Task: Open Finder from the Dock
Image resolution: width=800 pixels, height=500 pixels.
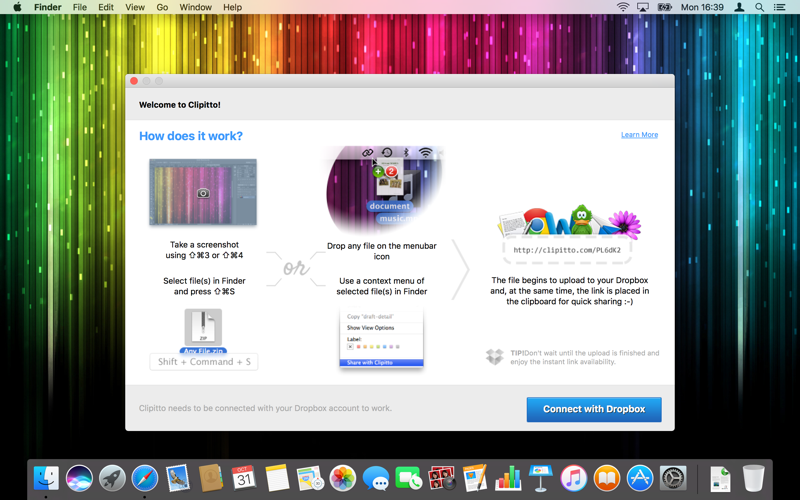Action: (46, 479)
